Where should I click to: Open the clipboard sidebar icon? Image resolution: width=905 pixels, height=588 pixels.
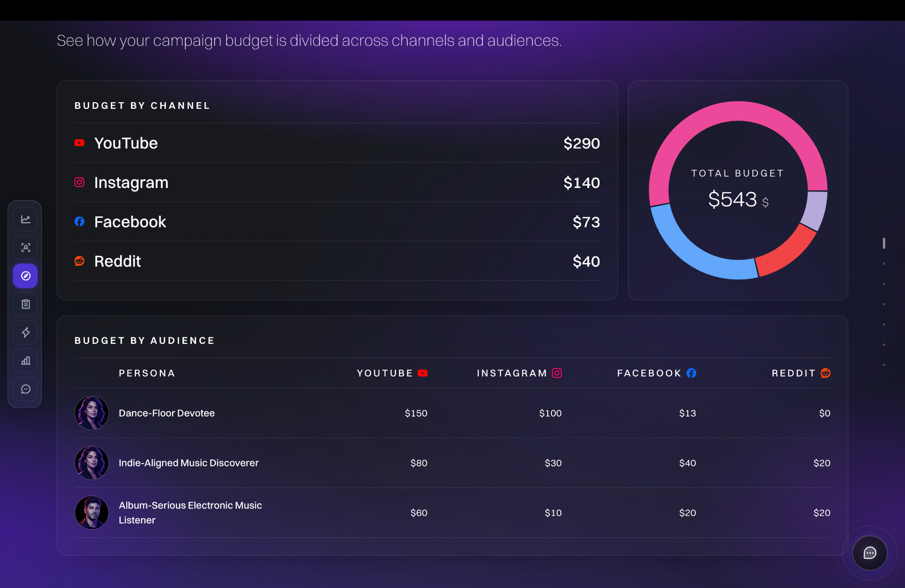pos(25,304)
